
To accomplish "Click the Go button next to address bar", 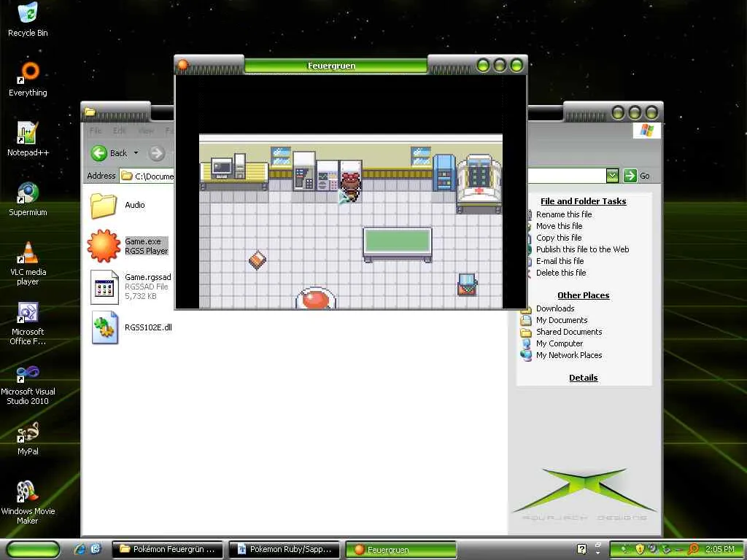I will pyautogui.click(x=636, y=176).
